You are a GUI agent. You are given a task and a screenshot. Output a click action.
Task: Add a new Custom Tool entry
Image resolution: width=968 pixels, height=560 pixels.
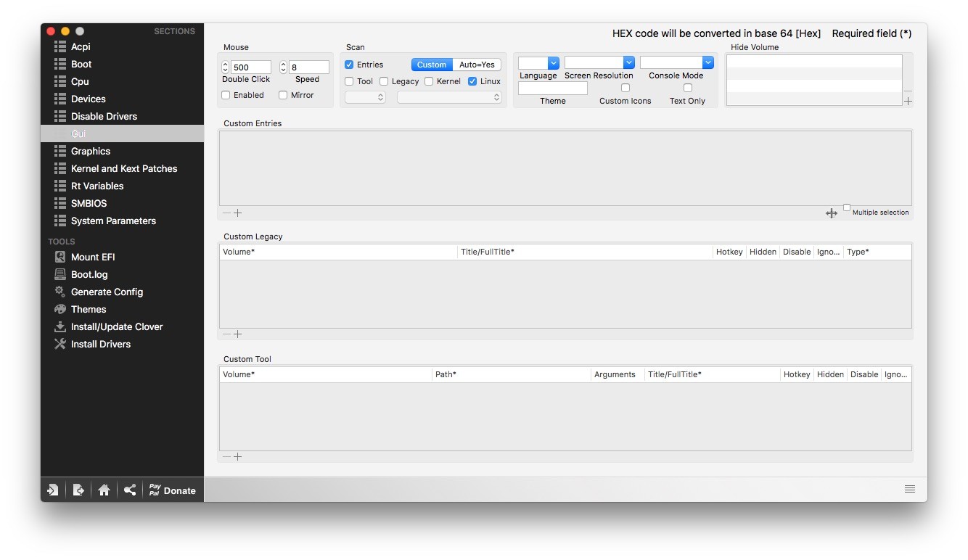[237, 457]
